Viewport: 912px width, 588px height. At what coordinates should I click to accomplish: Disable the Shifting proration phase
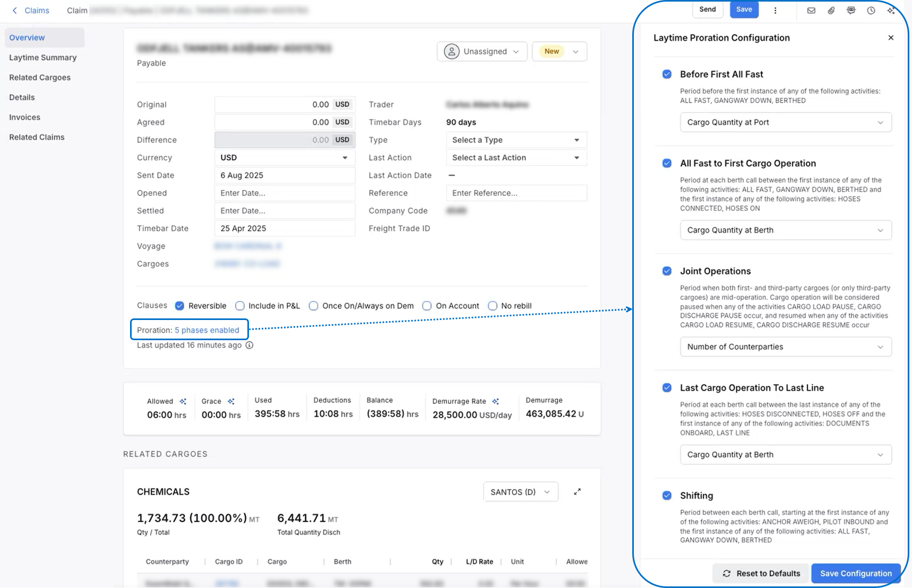tap(667, 495)
